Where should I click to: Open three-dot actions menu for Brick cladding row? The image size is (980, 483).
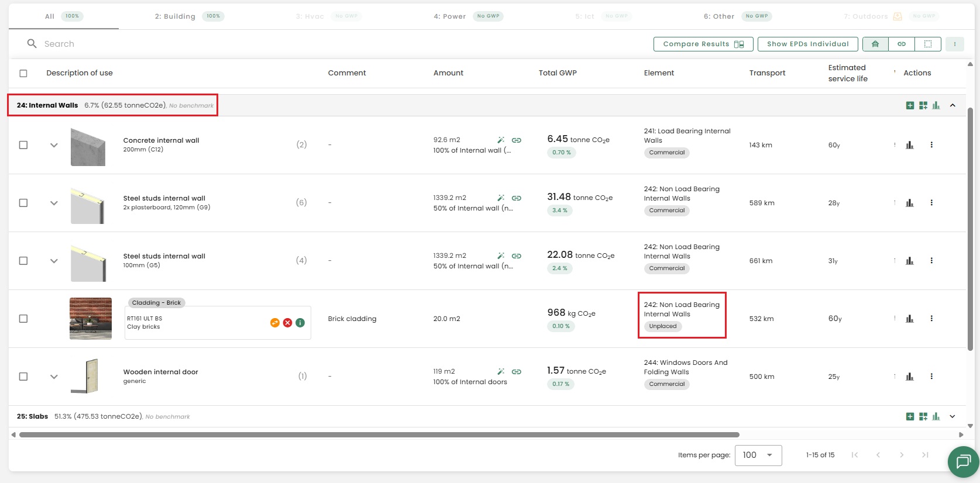tap(931, 319)
